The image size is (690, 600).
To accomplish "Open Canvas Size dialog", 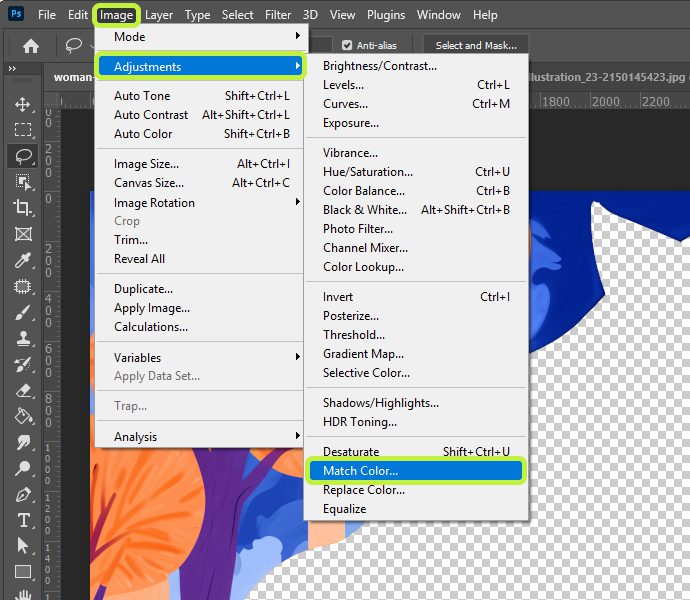I will pos(201,183).
